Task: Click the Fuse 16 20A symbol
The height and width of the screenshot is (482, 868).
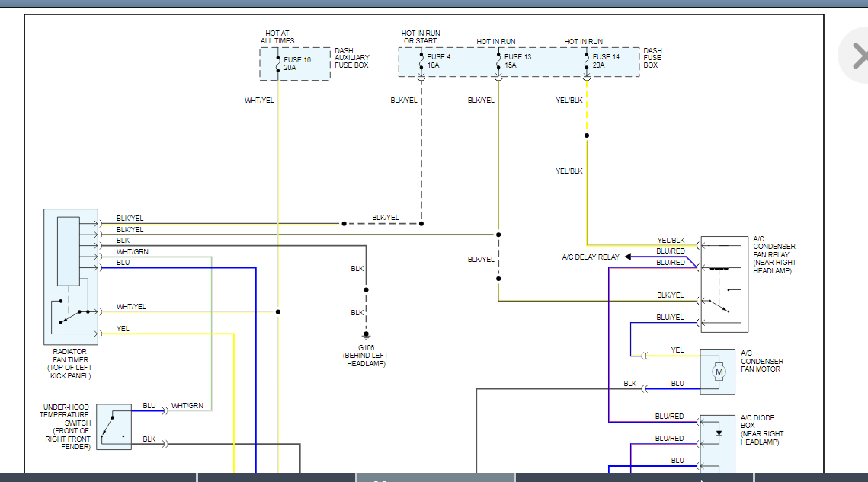Action: tap(278, 63)
